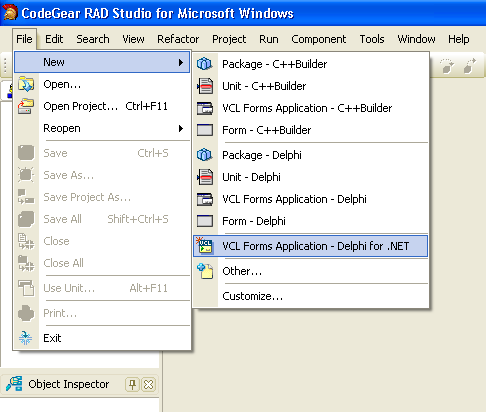Click the Open Project icon
Viewport: 486px width, 412px height.
click(26, 106)
